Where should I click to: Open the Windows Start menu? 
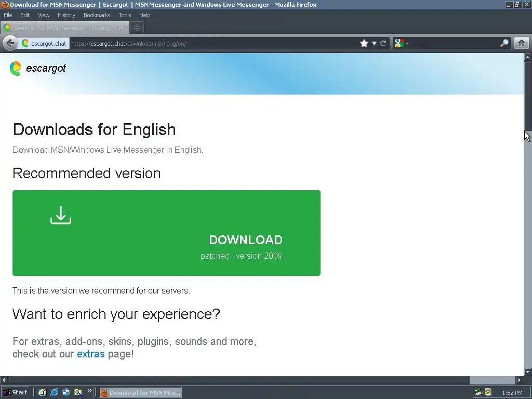coord(15,393)
